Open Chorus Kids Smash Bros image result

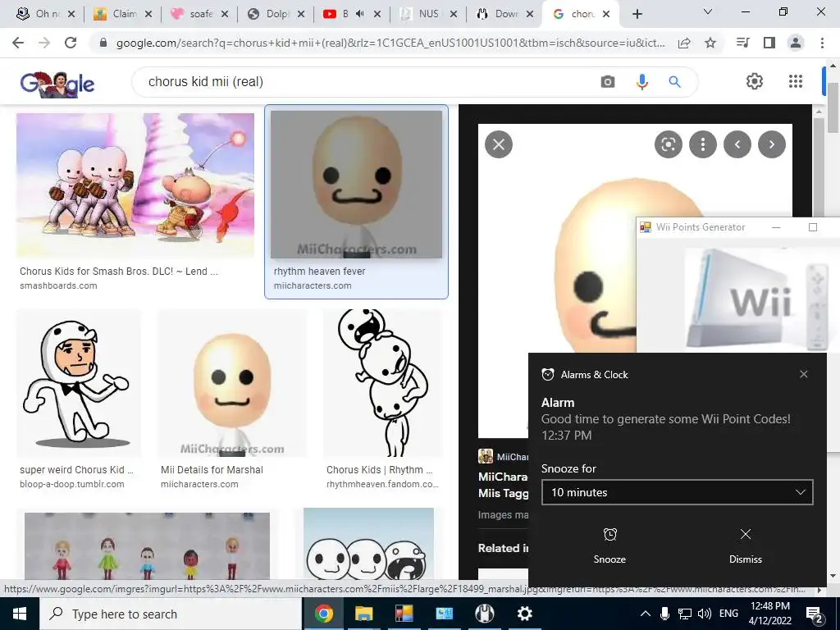(x=135, y=185)
